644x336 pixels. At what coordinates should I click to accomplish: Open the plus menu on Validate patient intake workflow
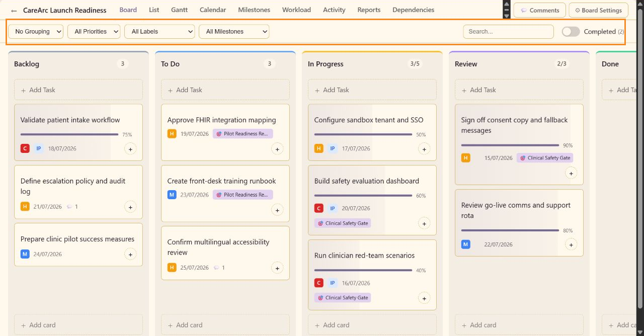(x=130, y=149)
